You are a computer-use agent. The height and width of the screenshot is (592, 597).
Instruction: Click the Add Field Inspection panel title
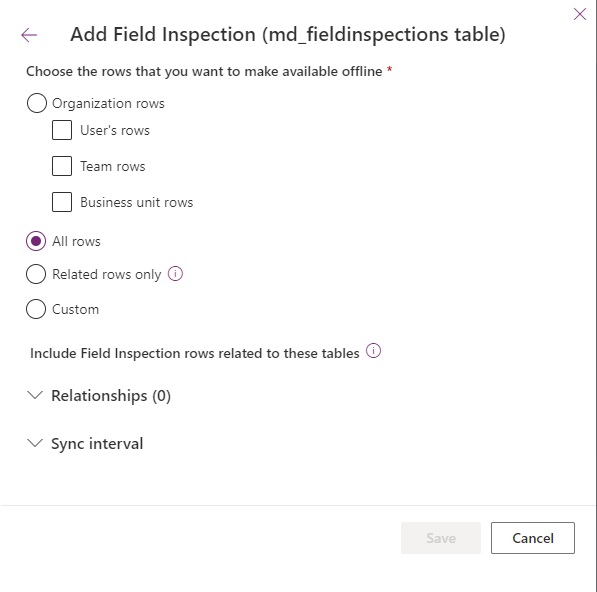[x=288, y=35]
